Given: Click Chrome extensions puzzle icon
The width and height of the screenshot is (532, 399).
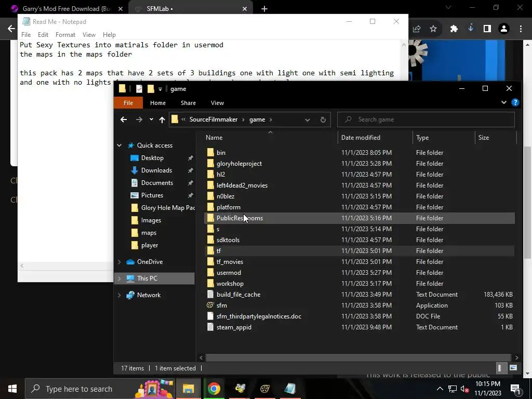Looking at the screenshot, I should 454,29.
